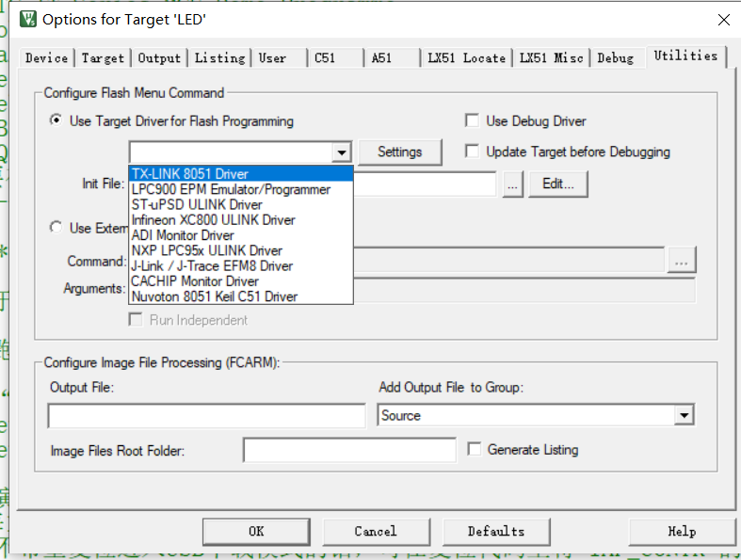Switch to the Device tab
The height and width of the screenshot is (560, 741).
[x=46, y=58]
